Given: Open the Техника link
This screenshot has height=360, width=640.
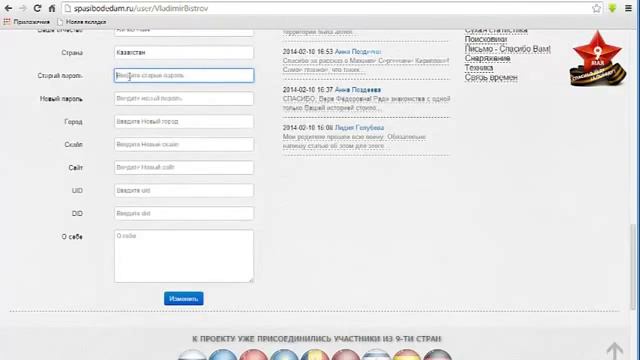Looking at the screenshot, I should pyautogui.click(x=479, y=68).
